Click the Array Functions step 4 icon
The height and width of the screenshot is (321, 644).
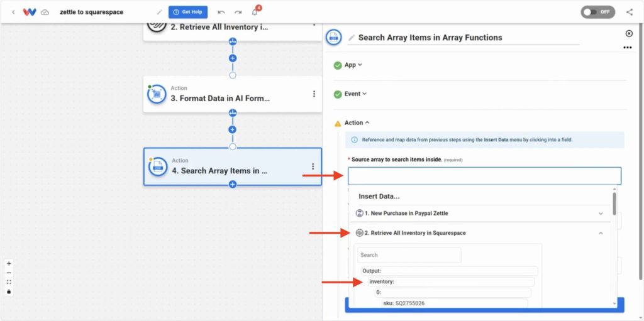pos(158,166)
